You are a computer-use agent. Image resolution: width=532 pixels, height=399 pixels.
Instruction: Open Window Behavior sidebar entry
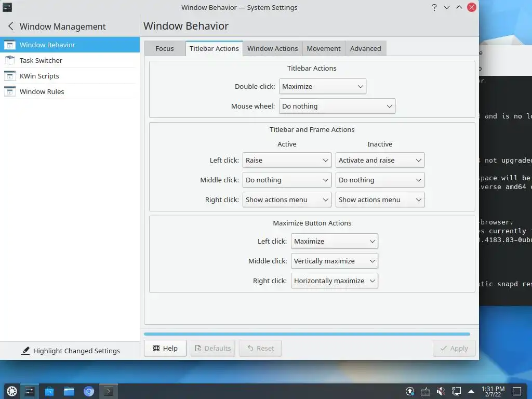70,45
